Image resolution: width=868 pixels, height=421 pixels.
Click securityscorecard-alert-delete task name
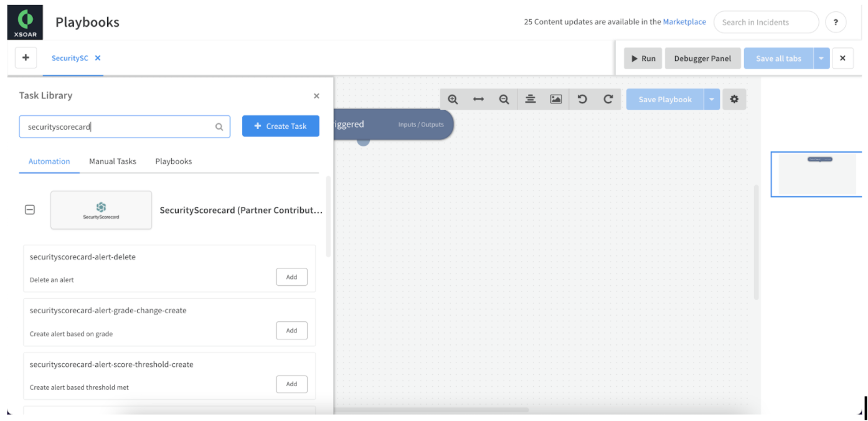[83, 257]
